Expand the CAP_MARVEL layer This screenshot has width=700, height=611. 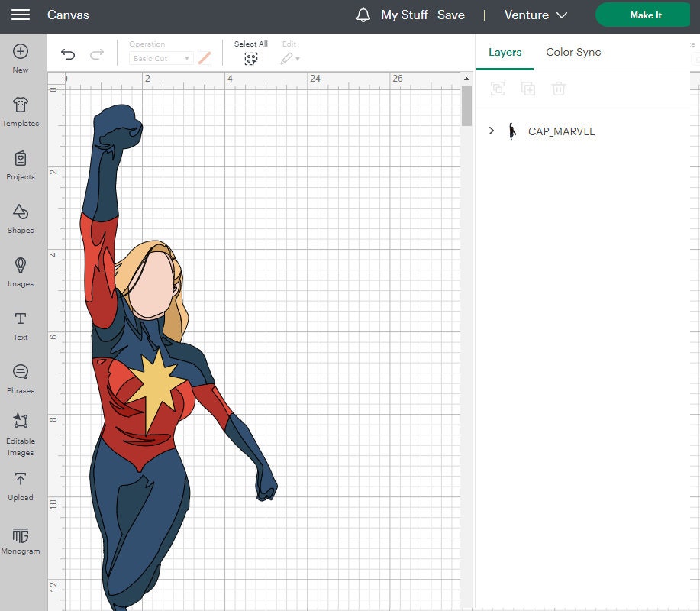pos(491,131)
